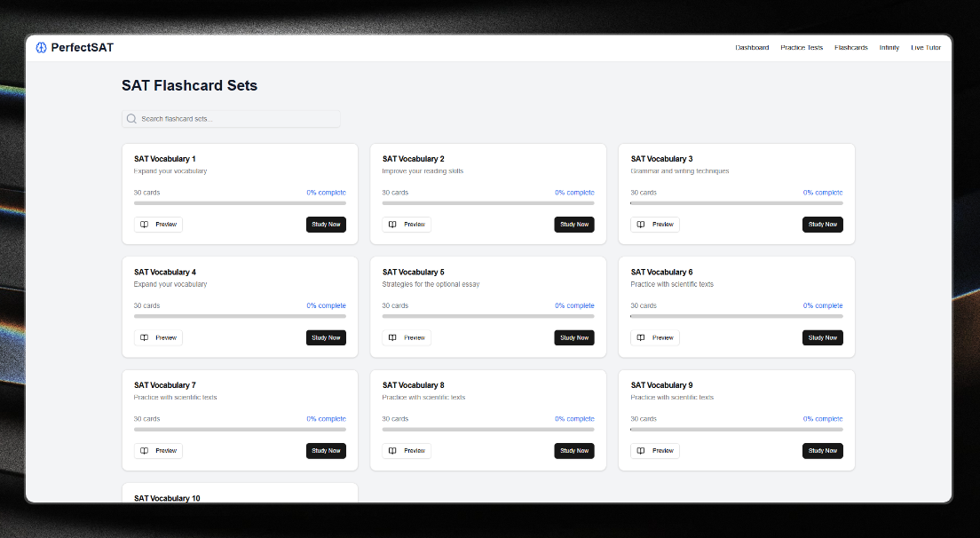Start studying SAT Vocabulary 6
The image size is (980, 538).
tap(823, 338)
